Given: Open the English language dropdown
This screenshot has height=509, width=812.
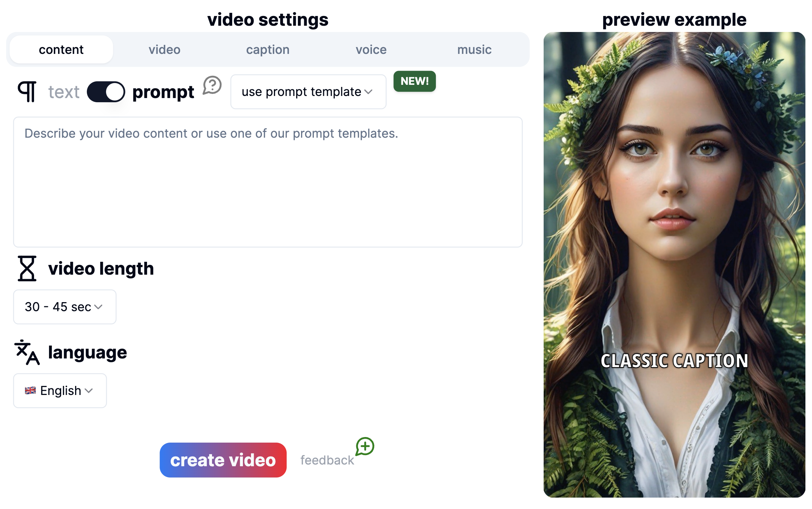Looking at the screenshot, I should click(59, 390).
